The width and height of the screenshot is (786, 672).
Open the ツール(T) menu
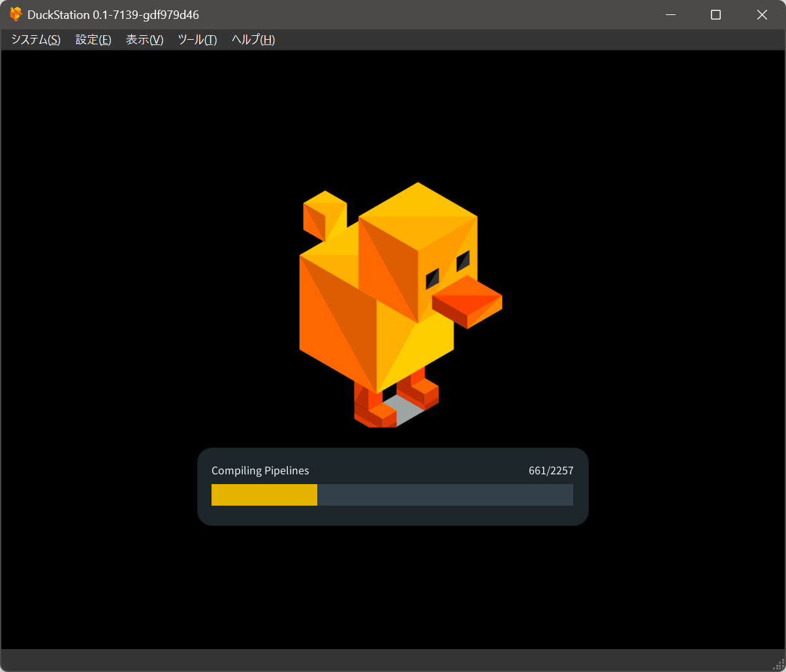point(197,40)
